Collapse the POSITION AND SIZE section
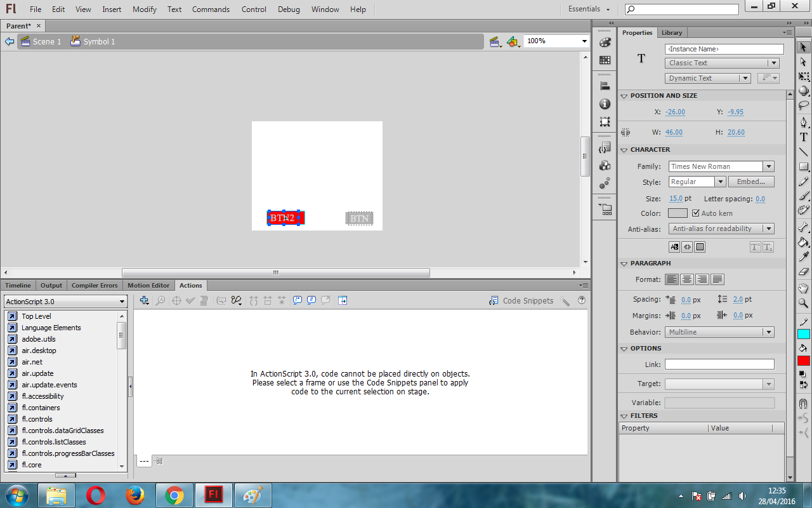This screenshot has height=508, width=812. point(624,95)
